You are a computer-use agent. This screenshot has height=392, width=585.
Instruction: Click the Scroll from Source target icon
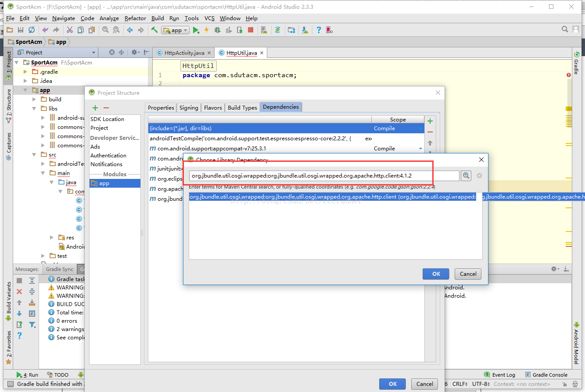click(x=111, y=52)
